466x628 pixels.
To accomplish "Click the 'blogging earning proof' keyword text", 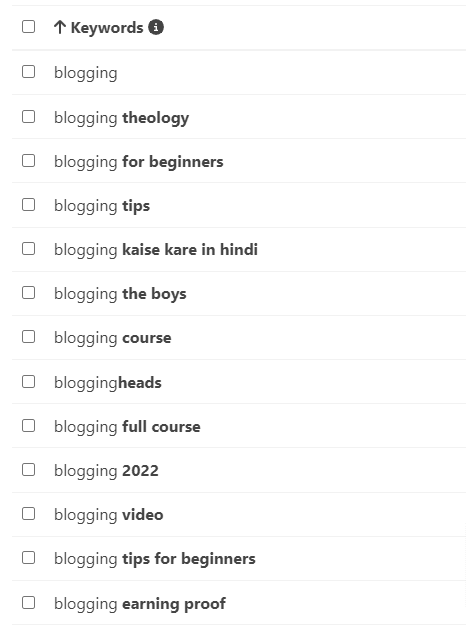I will [x=140, y=604].
